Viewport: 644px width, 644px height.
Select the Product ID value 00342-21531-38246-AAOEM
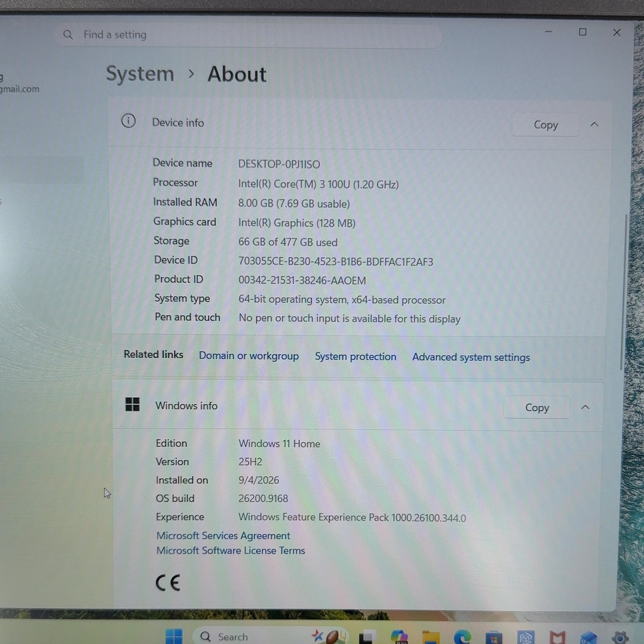[x=302, y=281]
